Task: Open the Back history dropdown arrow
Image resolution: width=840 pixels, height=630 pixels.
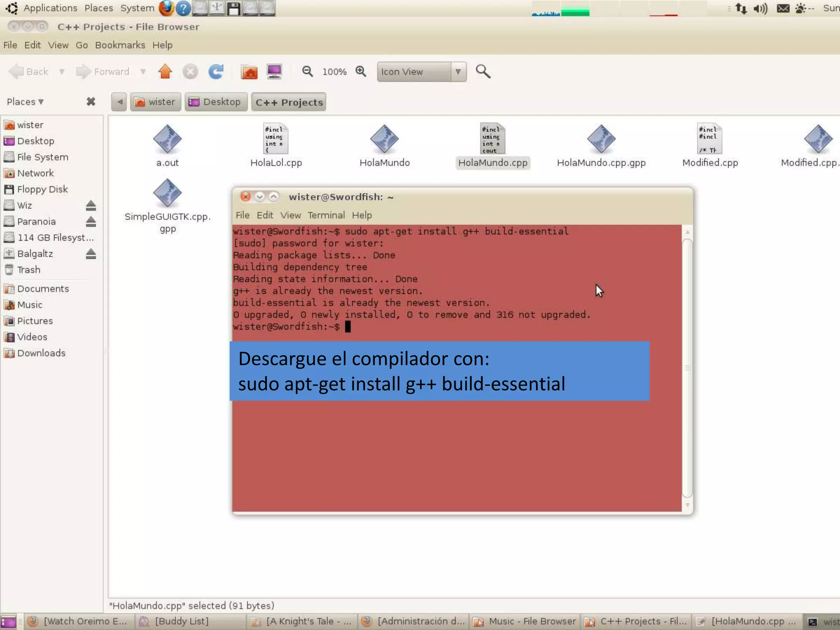Action: coord(62,72)
